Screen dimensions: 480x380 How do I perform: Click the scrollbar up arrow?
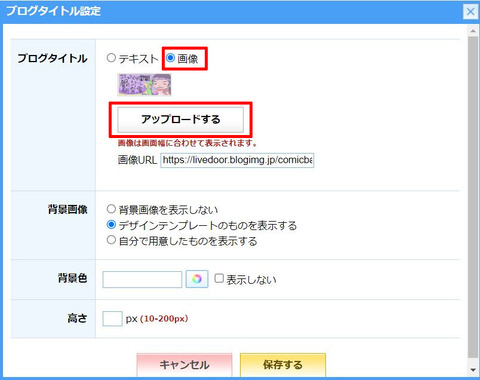click(473, 31)
